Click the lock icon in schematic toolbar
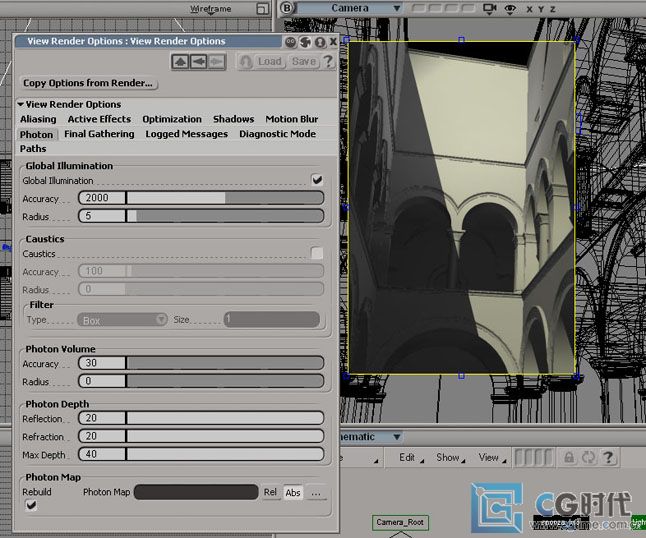Image resolution: width=646 pixels, height=538 pixels. point(568,457)
